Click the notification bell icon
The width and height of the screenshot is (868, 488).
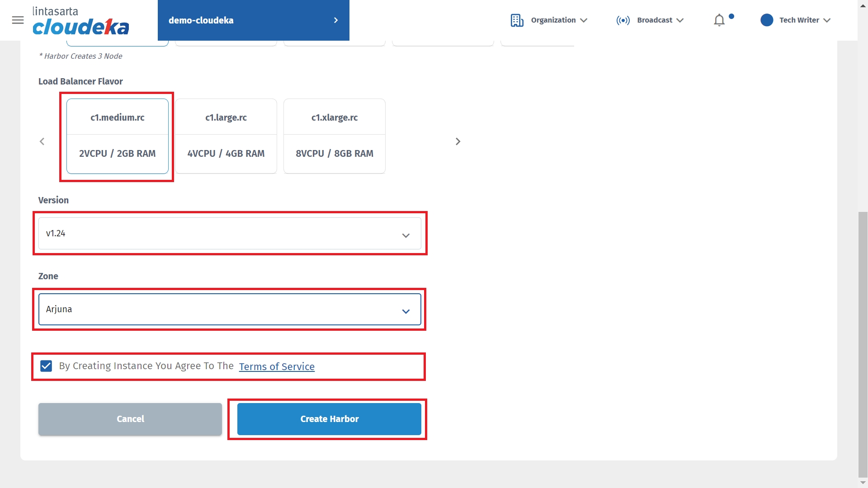[x=719, y=20]
